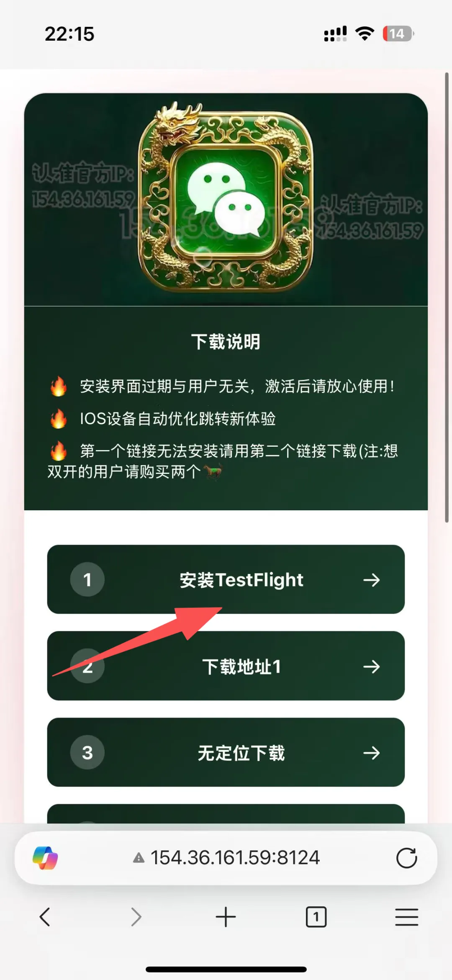The width and height of the screenshot is (452, 980).
Task: Tap the Copilot icon in address bar
Action: pos(45,858)
